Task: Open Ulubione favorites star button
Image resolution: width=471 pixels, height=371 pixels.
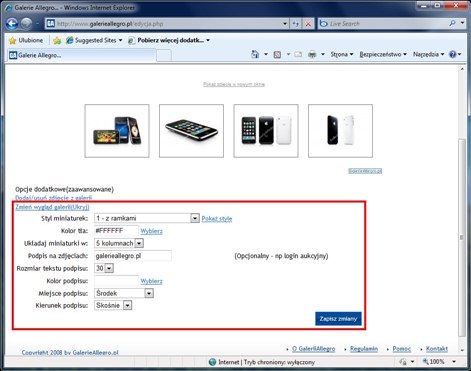Action: pyautogui.click(x=26, y=40)
